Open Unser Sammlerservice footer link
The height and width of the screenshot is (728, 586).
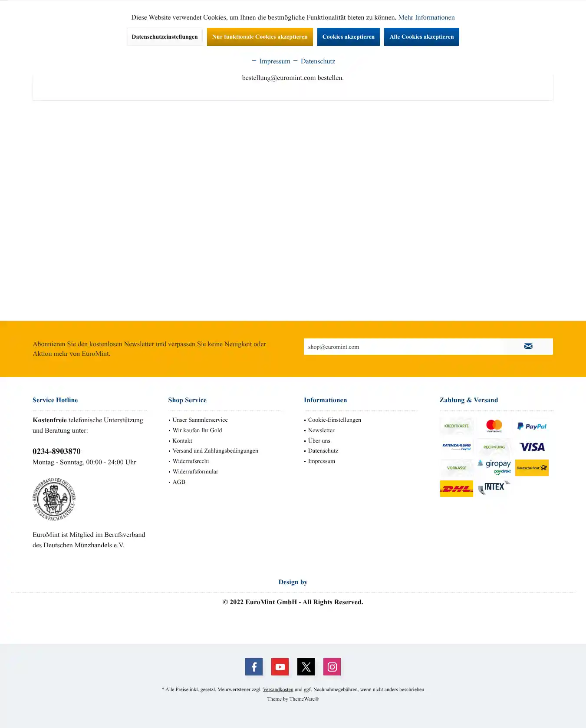pos(200,420)
